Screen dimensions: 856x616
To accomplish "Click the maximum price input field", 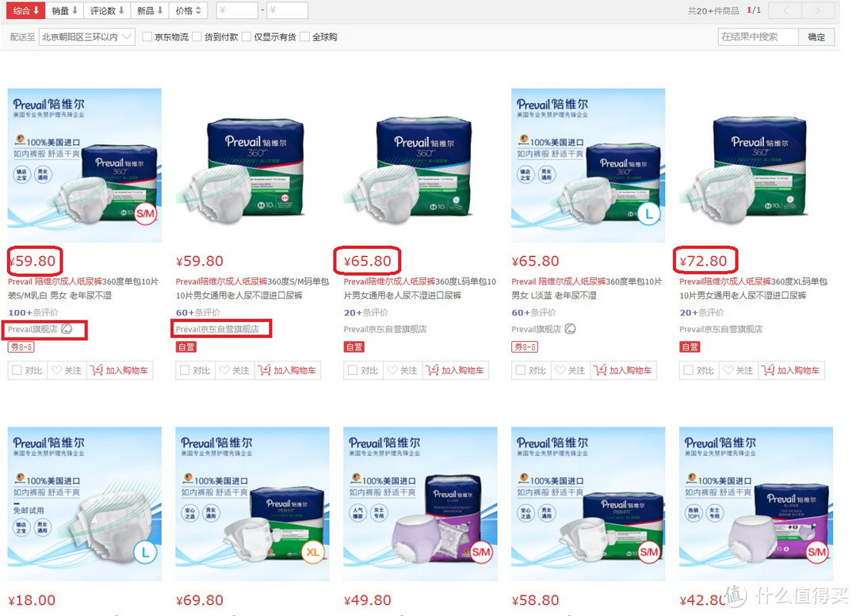I will pos(287,10).
